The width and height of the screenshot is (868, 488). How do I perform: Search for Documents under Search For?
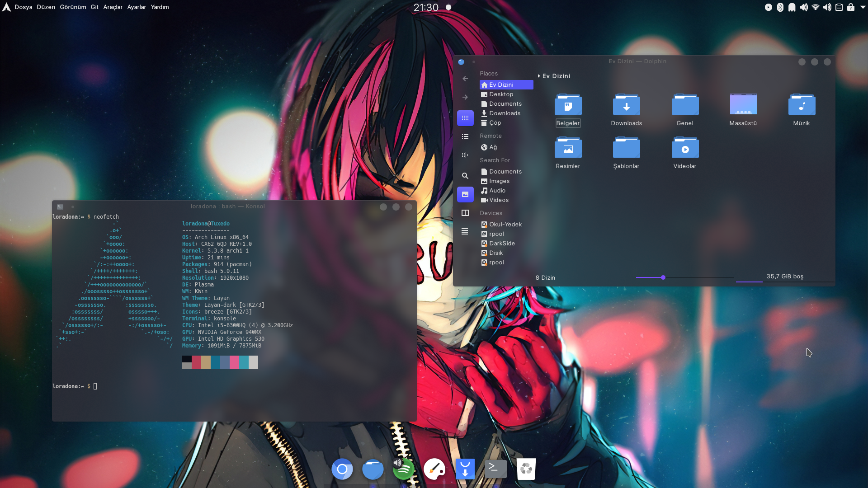pyautogui.click(x=506, y=171)
